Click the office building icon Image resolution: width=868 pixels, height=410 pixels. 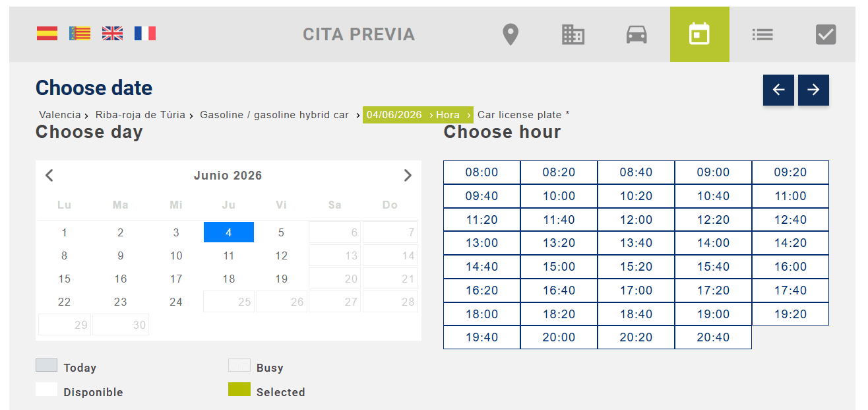pyautogui.click(x=573, y=34)
